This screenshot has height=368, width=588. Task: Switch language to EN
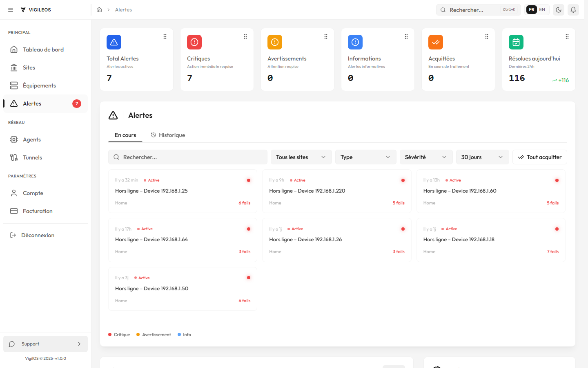[x=542, y=9]
